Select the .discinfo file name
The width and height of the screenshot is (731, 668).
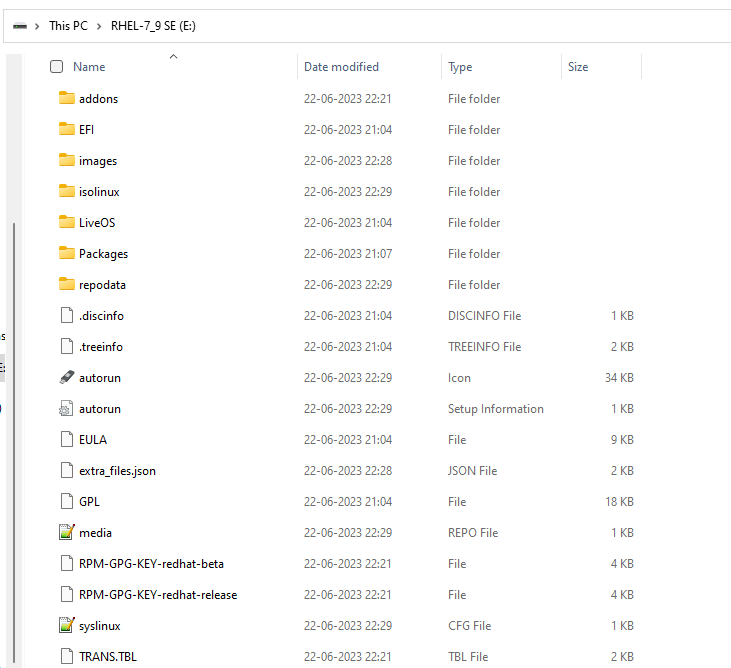(101, 316)
